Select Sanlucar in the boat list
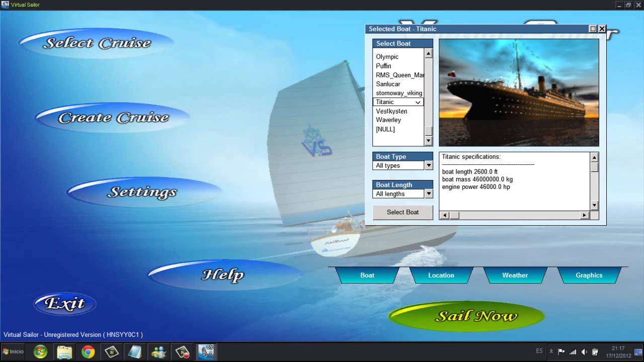 388,84
